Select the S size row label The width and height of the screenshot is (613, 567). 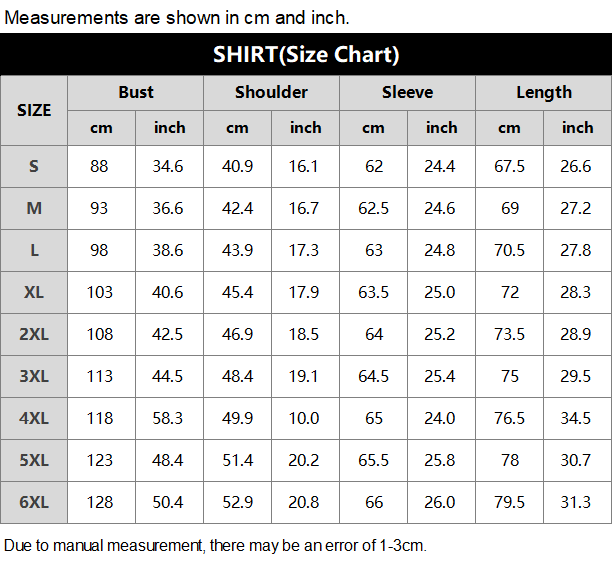(34, 167)
